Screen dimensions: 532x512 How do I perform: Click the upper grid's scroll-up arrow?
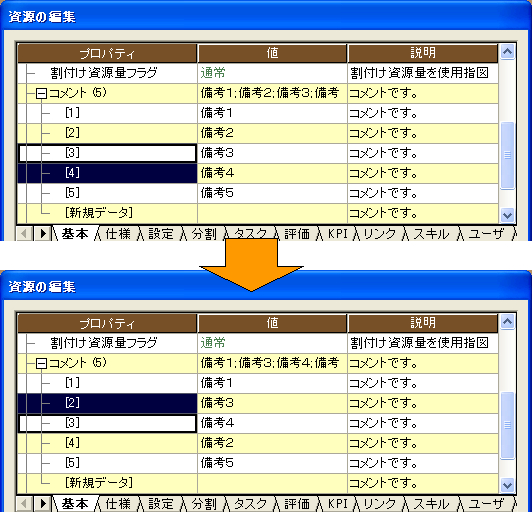pos(507,52)
